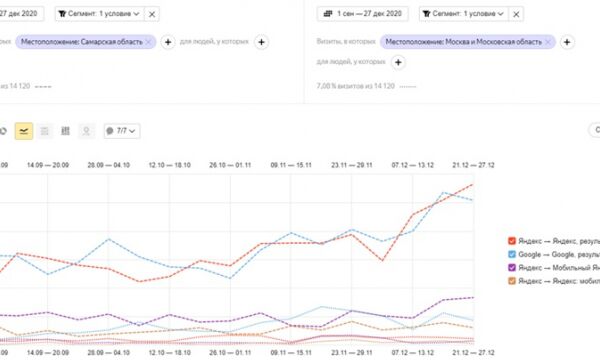Click bottom axis label 14.09 — 20.09
This screenshot has height=364, width=600.
click(x=48, y=353)
